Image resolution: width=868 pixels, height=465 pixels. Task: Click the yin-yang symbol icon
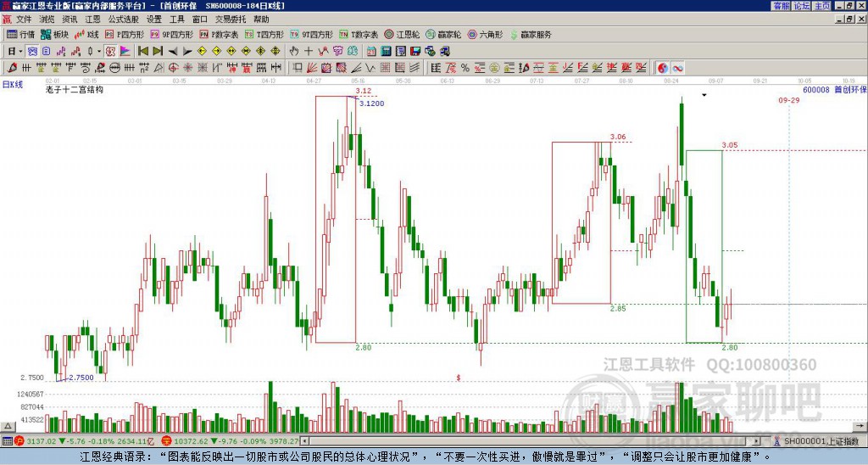pyautogui.click(x=662, y=68)
